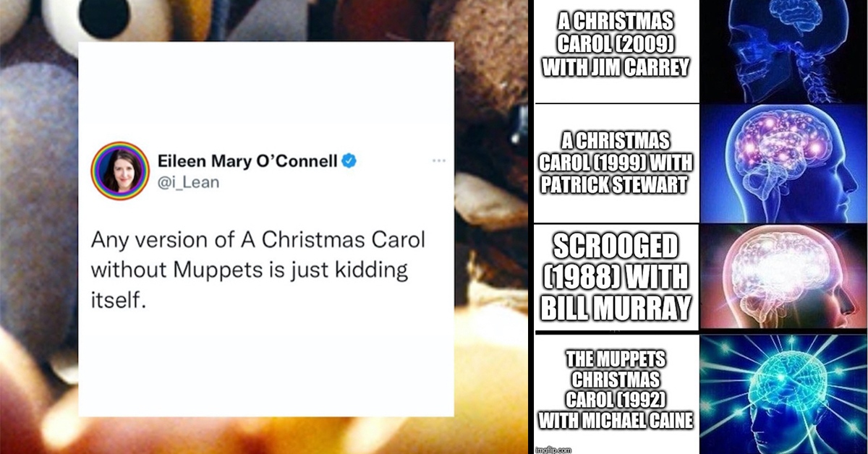Click the Eileen Mary O'Connell name

point(247,160)
